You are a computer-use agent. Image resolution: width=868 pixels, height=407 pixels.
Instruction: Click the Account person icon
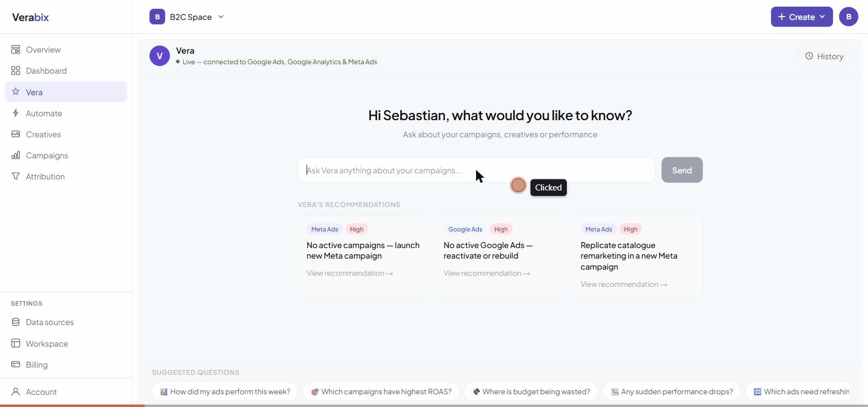[x=15, y=391]
